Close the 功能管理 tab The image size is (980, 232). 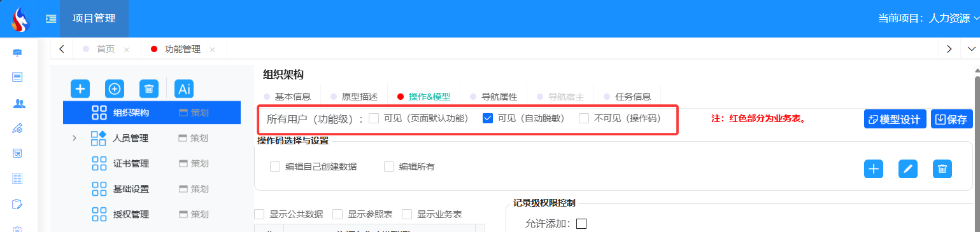212,50
